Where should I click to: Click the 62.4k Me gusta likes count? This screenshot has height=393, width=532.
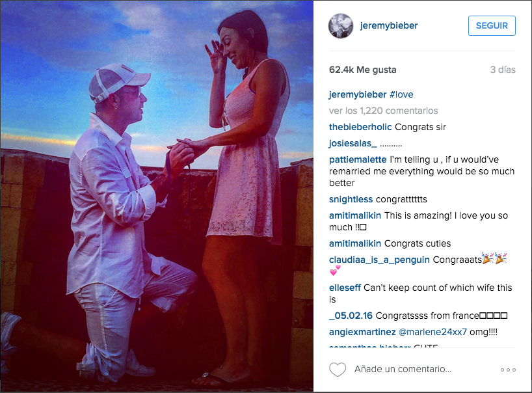[x=363, y=70]
